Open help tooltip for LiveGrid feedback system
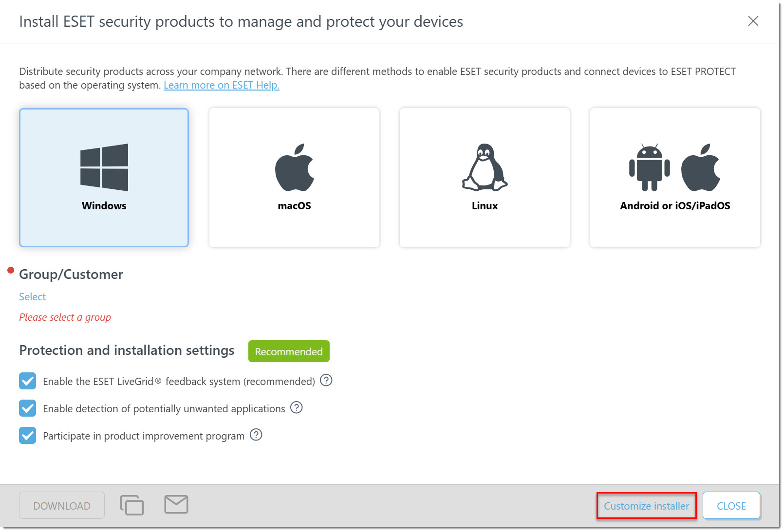 tap(326, 380)
